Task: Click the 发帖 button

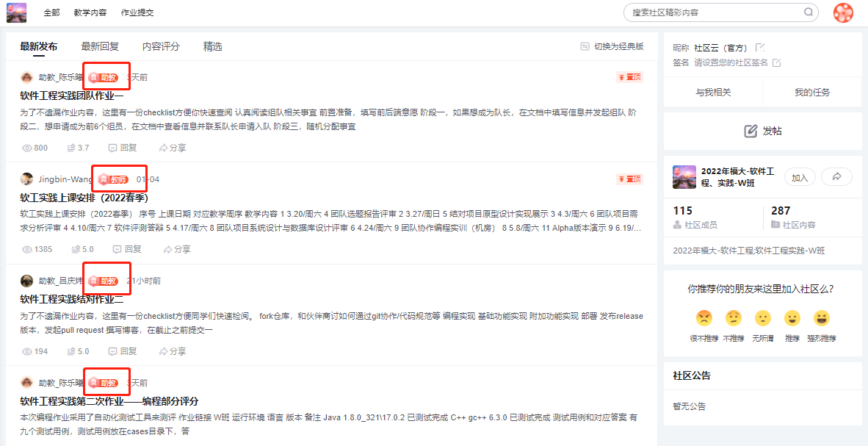Action: 763,132
